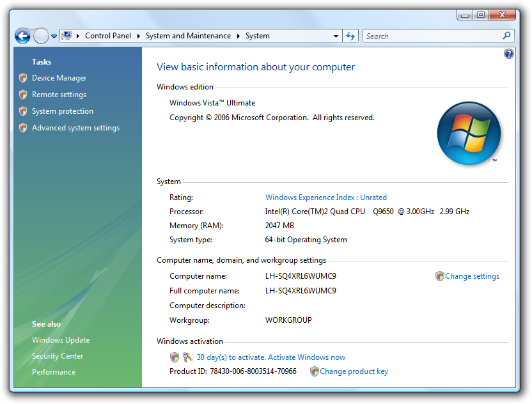Click the Refresh button beside address bar

point(350,36)
